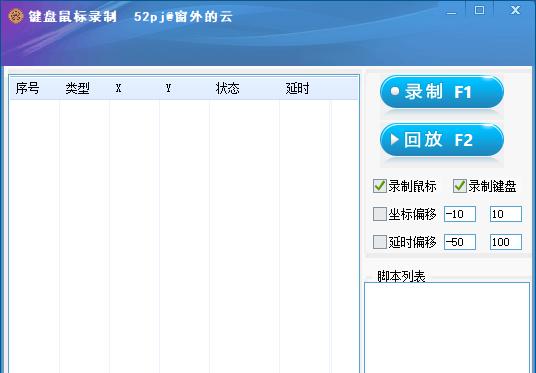536x373 pixels.
Task: Click inside the 脚本列表 list box
Action: [x=447, y=328]
